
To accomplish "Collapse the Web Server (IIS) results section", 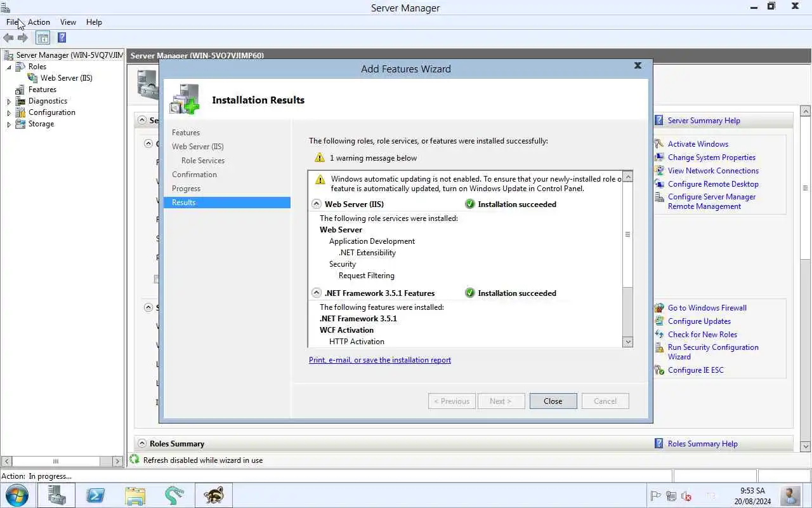I will [317, 204].
